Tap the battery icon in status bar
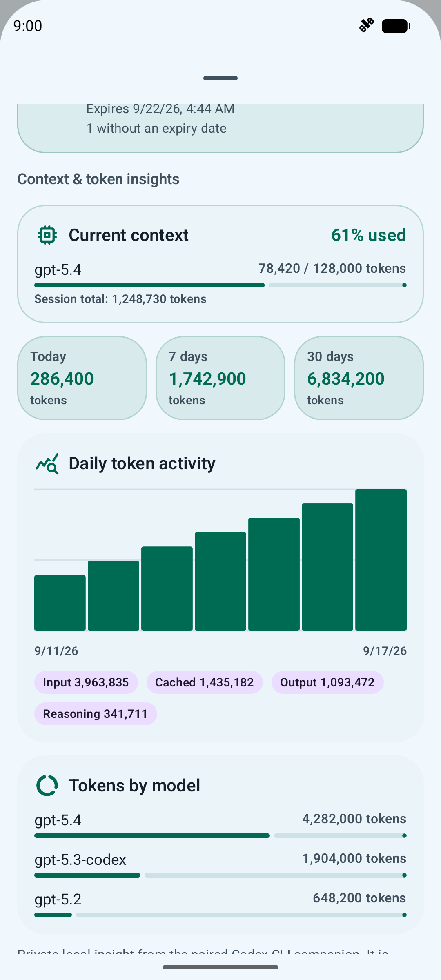Viewport: 441px width, 980px height. pos(396,26)
